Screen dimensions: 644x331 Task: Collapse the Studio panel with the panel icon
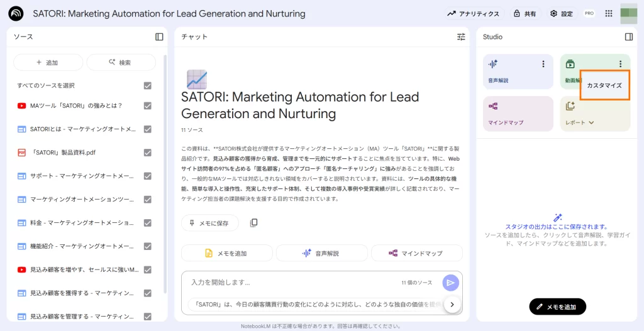click(x=629, y=37)
